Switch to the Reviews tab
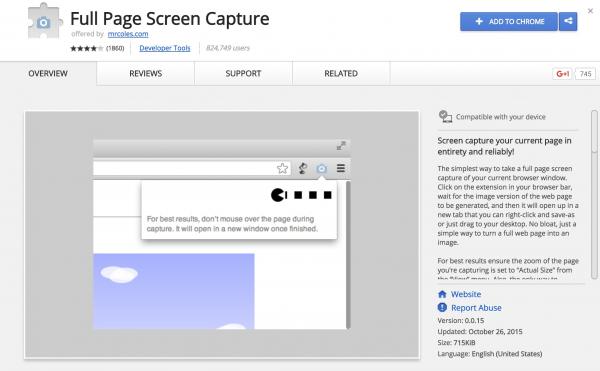This screenshot has width=600, height=371. pyautogui.click(x=145, y=73)
